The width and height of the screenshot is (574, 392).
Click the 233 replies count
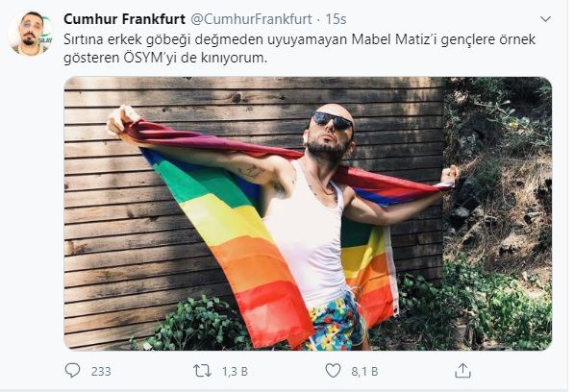[101, 371]
